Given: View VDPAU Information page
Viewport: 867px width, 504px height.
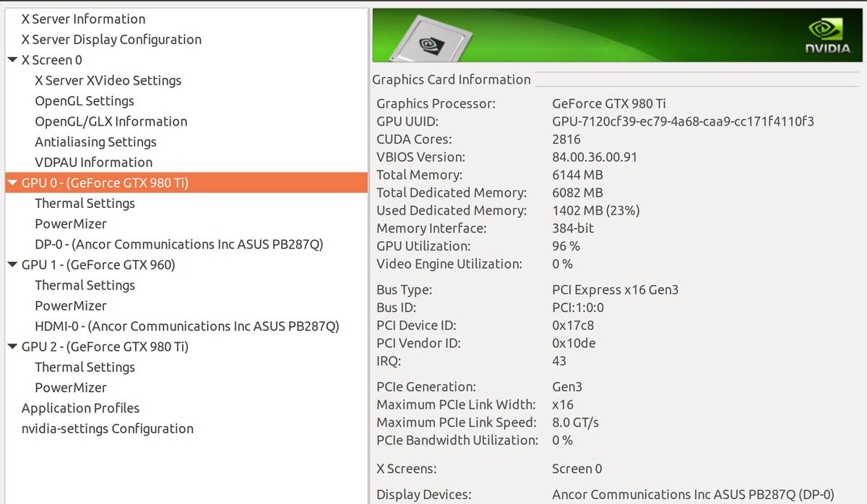Looking at the screenshot, I should pos(93,162).
